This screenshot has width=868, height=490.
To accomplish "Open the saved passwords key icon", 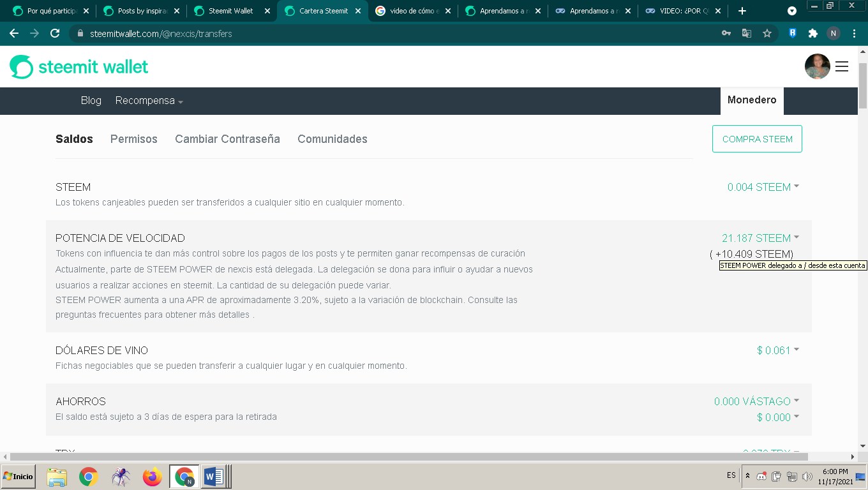I will pyautogui.click(x=726, y=33).
